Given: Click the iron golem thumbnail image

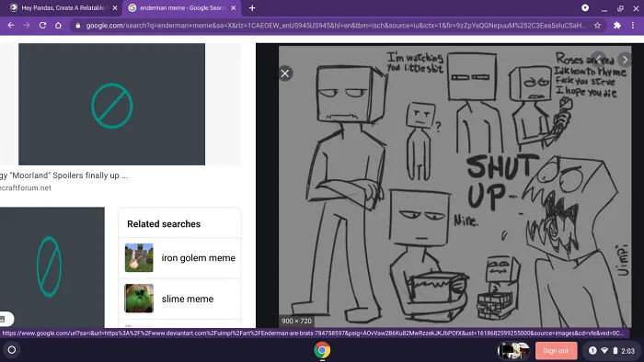Looking at the screenshot, I should tap(139, 258).
